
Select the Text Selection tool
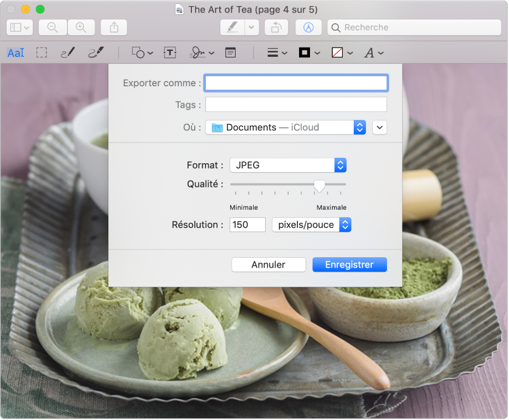(x=16, y=53)
